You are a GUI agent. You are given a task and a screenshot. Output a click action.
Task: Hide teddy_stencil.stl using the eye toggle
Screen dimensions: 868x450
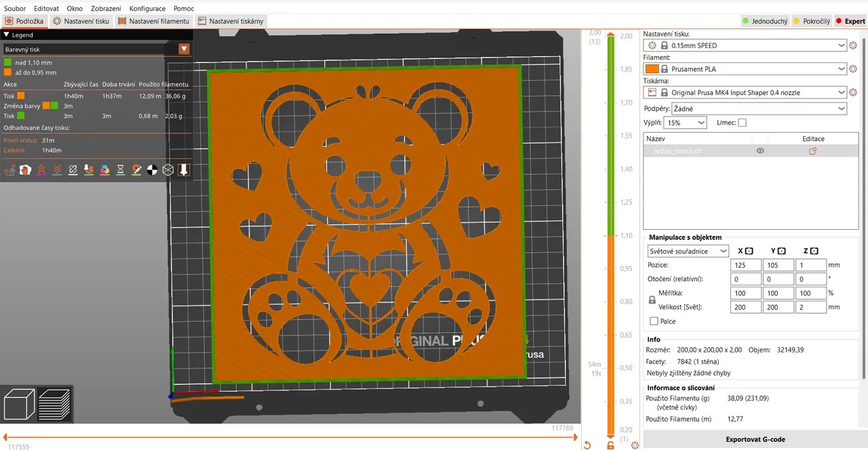[759, 150]
